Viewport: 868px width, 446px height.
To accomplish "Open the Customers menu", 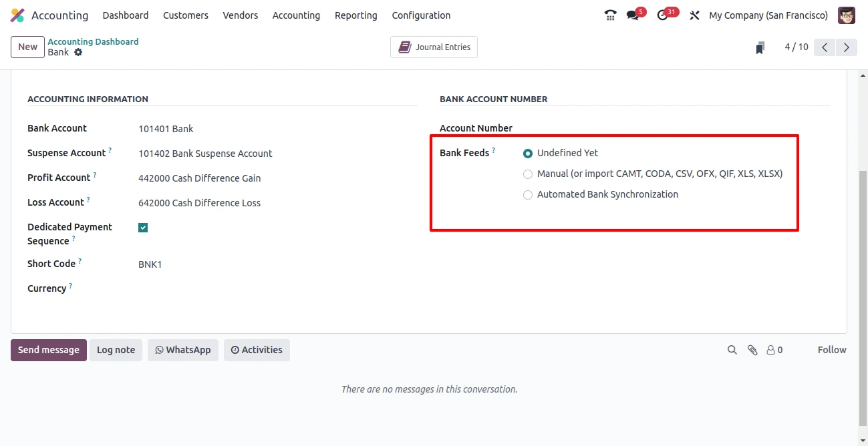I will click(x=186, y=15).
